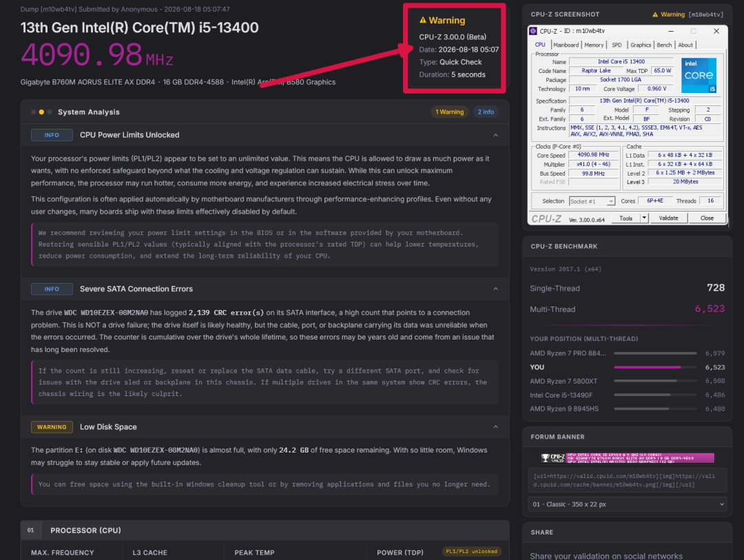Collapse the Low Disk Space section
The width and height of the screenshot is (744, 560).
point(495,427)
